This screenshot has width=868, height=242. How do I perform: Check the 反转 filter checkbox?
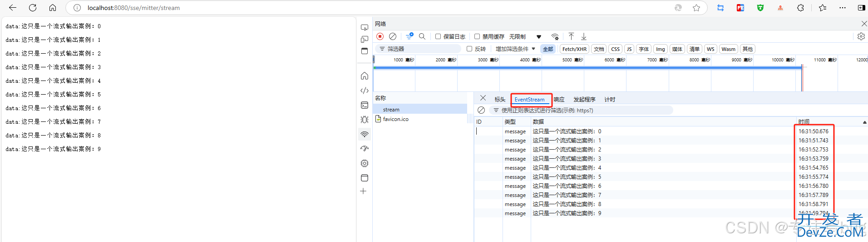click(469, 49)
